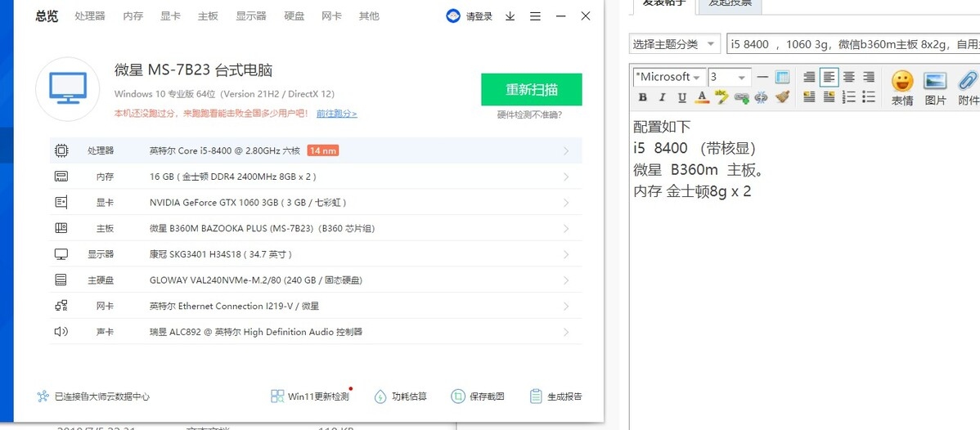Click 生成报告 to generate report
Screen dimensions: 980x430
click(x=555, y=396)
